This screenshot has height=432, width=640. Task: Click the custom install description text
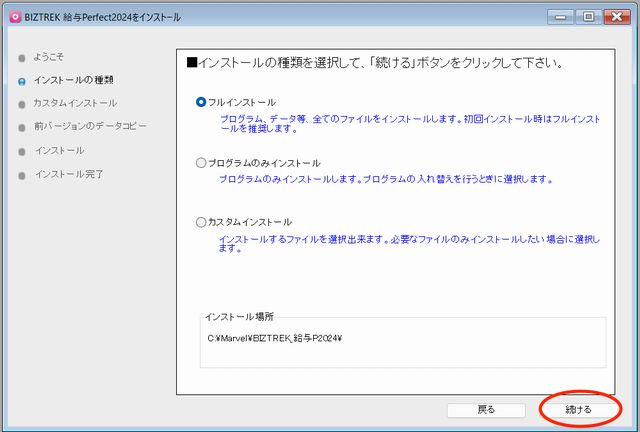pyautogui.click(x=409, y=244)
